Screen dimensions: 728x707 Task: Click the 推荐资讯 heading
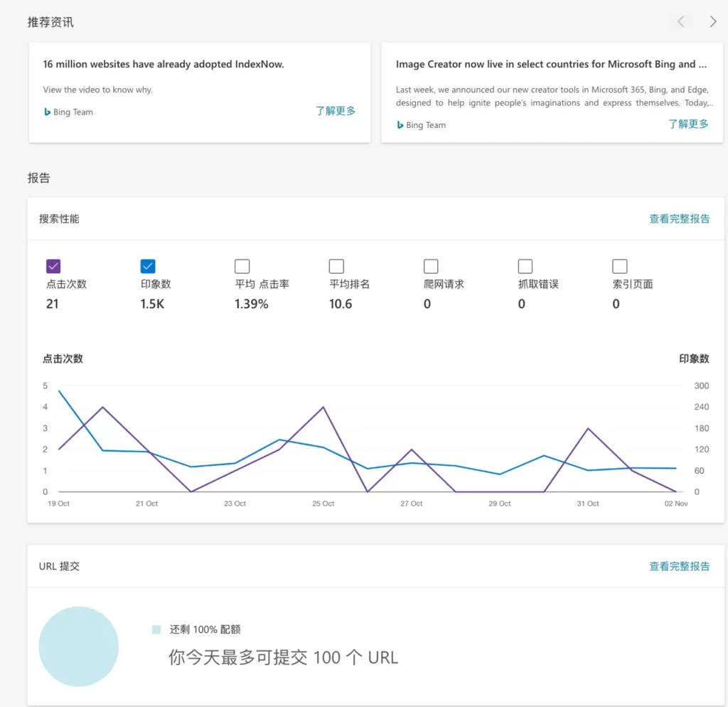[x=50, y=22]
